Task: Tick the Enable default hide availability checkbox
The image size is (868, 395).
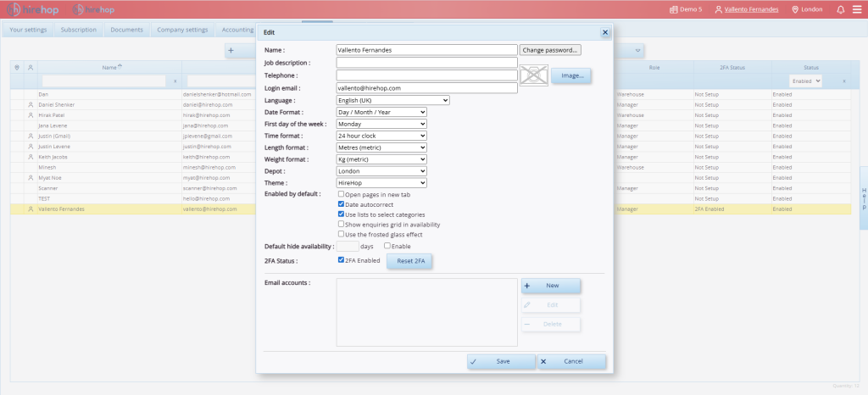Action: [x=387, y=246]
